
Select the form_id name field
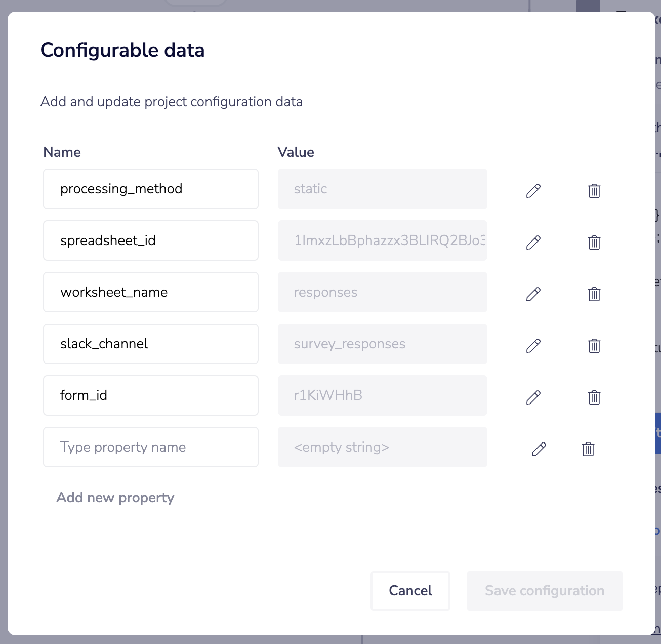[150, 395]
